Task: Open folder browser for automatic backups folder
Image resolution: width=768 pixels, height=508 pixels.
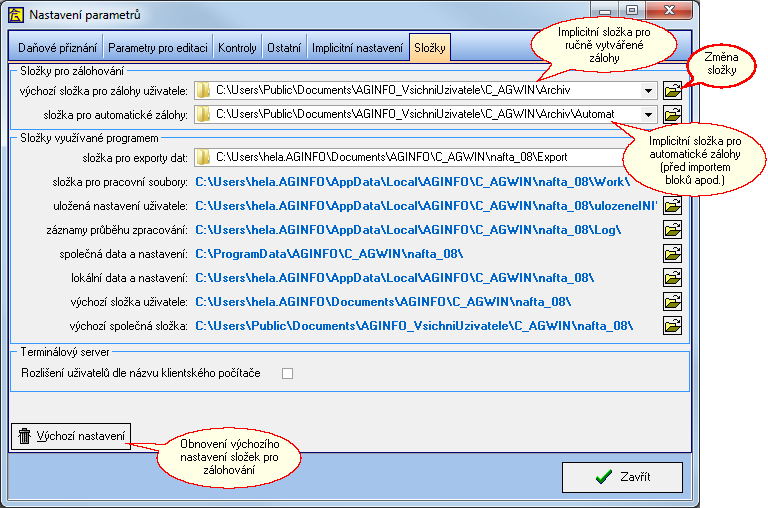Action: [x=672, y=114]
